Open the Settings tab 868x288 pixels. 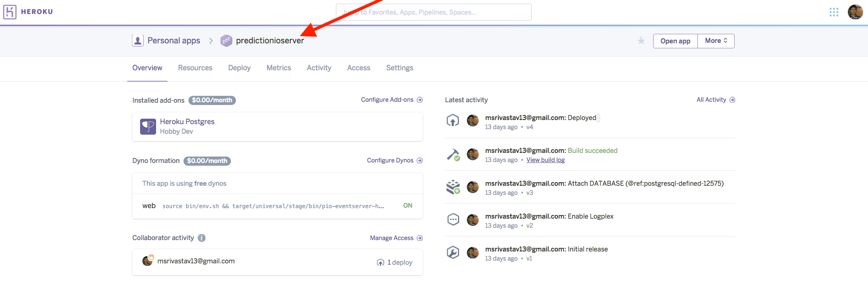click(400, 68)
